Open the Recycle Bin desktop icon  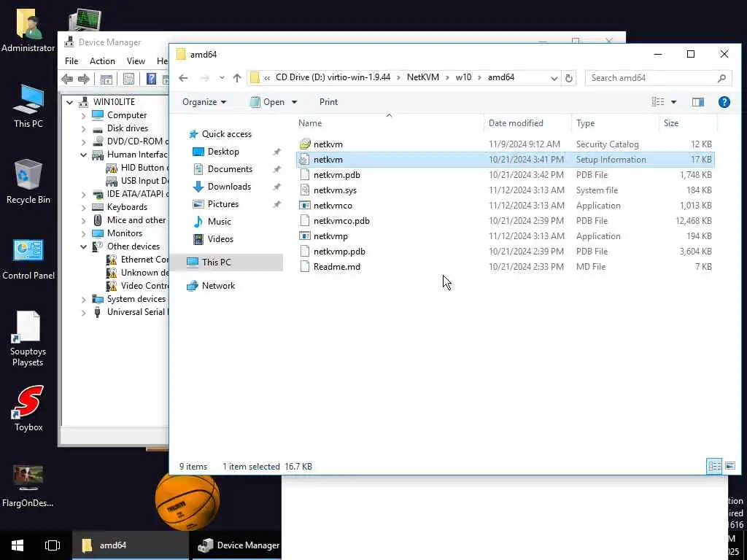pos(28,182)
